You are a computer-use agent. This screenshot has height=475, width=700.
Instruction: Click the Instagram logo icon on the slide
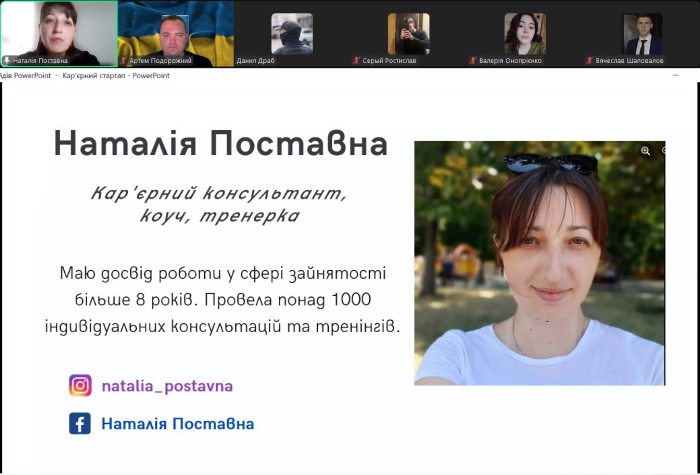point(80,386)
